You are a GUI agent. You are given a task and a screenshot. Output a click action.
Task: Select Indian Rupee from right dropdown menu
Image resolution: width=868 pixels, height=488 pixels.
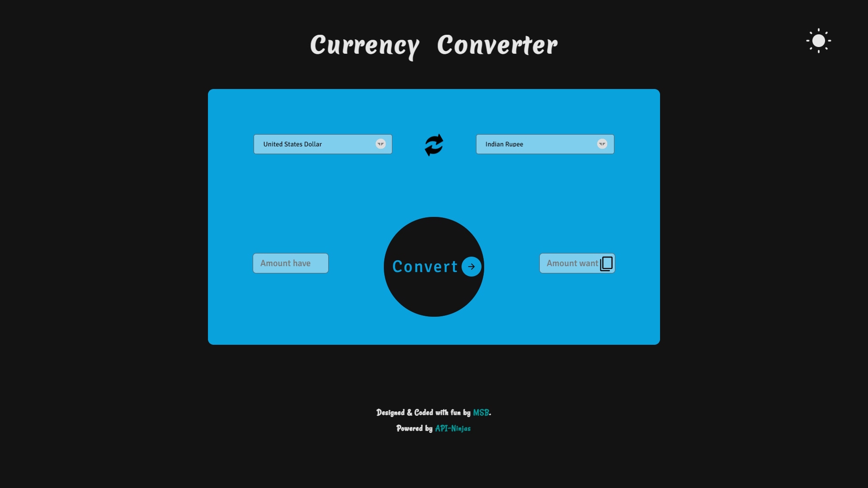pos(545,144)
